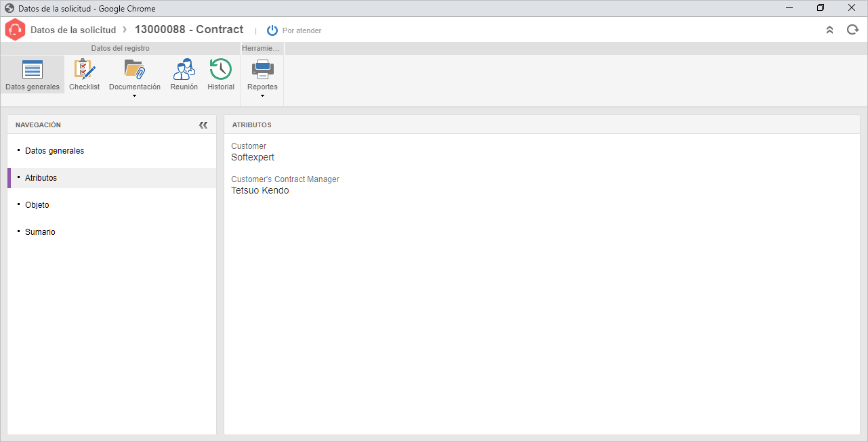Click the Reportes printer icon

262,69
